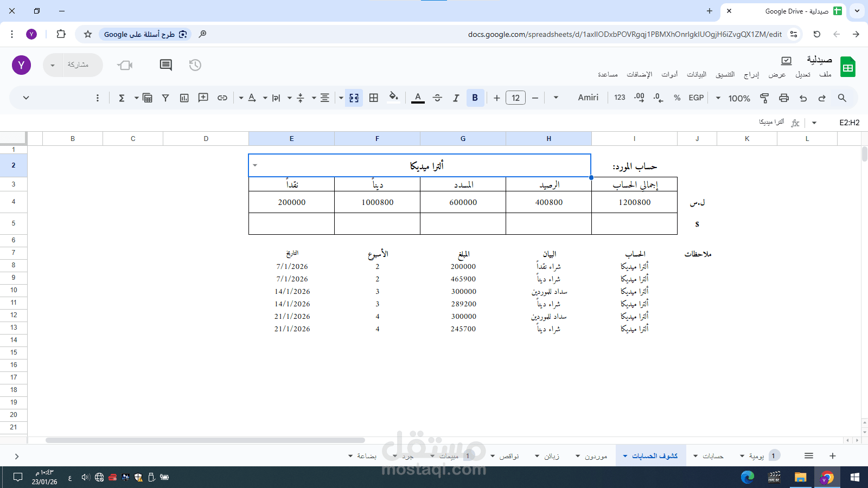Toggle italic formatting
Viewport: 868px width, 488px height.
click(456, 98)
